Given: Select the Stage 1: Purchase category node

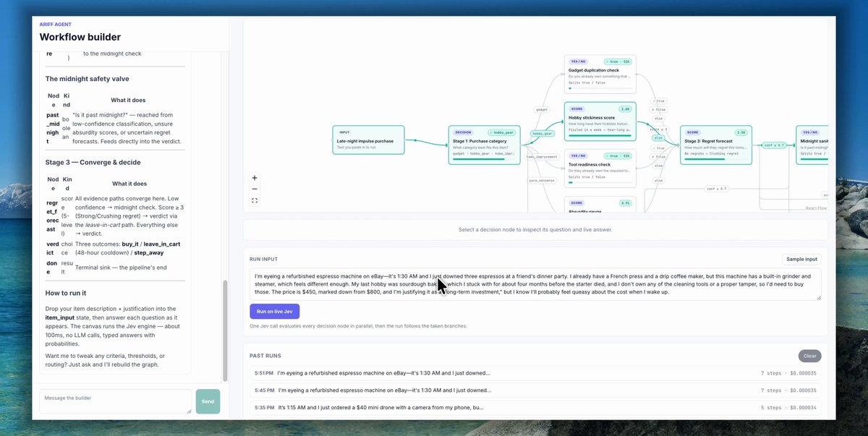Looking at the screenshot, I should click(x=484, y=145).
